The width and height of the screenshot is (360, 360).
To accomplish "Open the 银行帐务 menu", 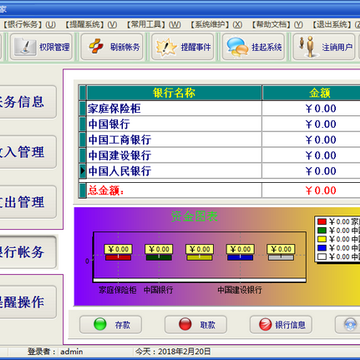I will pos(29,24).
